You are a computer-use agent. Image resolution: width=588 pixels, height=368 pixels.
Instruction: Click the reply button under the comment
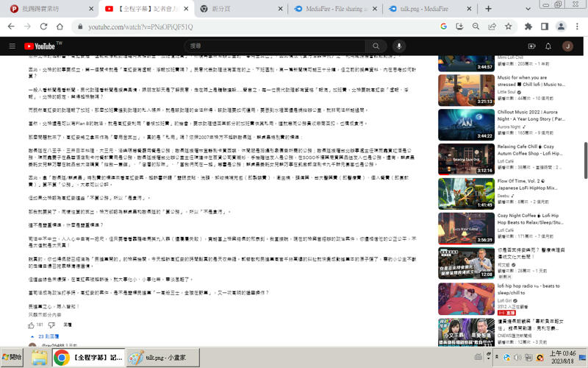point(68,325)
